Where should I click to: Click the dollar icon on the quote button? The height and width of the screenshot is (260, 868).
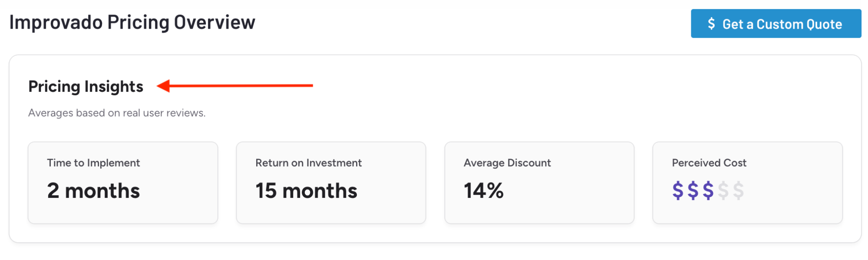[711, 24]
